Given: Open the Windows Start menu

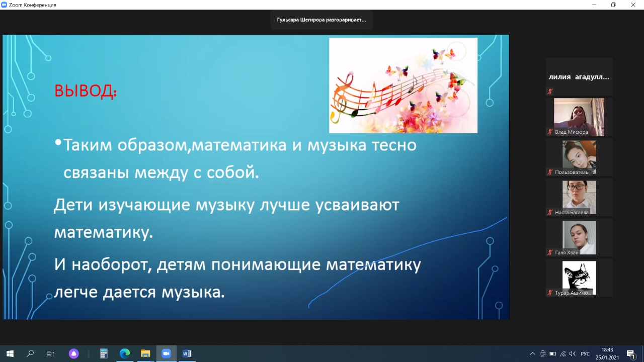Looking at the screenshot, I should click(10, 353).
